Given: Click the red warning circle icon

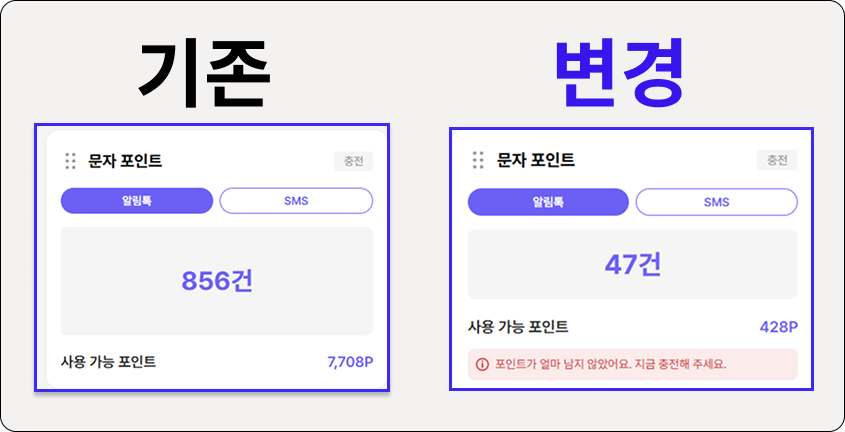Looking at the screenshot, I should [482, 364].
